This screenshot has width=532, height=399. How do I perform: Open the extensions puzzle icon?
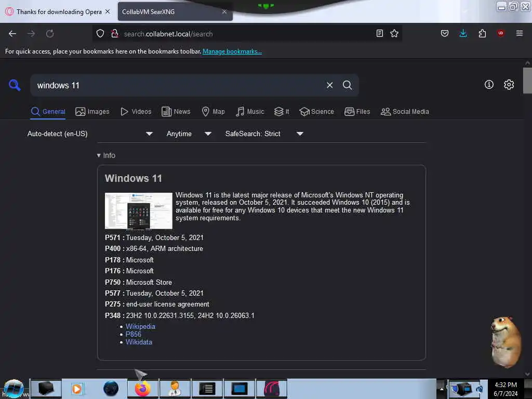pyautogui.click(x=482, y=33)
